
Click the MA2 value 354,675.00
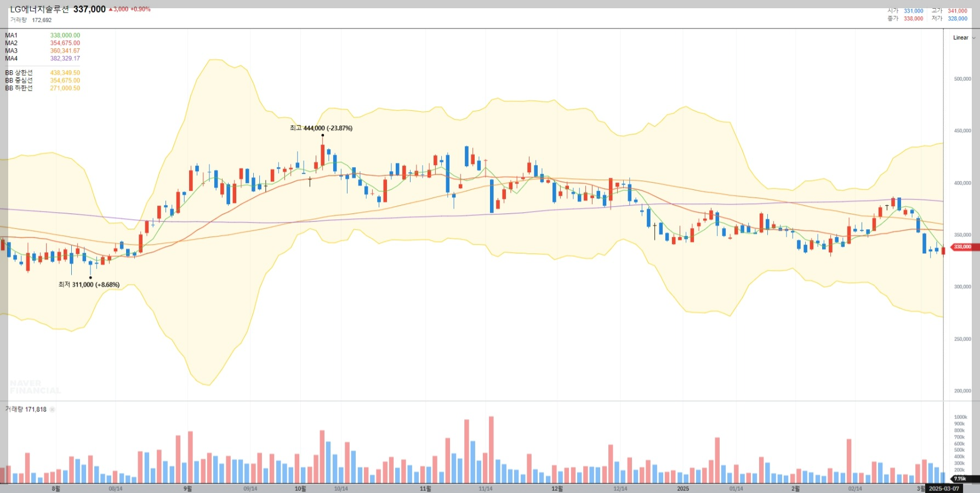(x=65, y=43)
